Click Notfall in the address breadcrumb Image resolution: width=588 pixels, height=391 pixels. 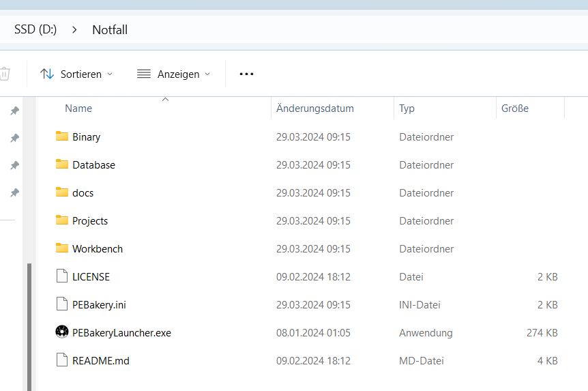[x=110, y=29]
